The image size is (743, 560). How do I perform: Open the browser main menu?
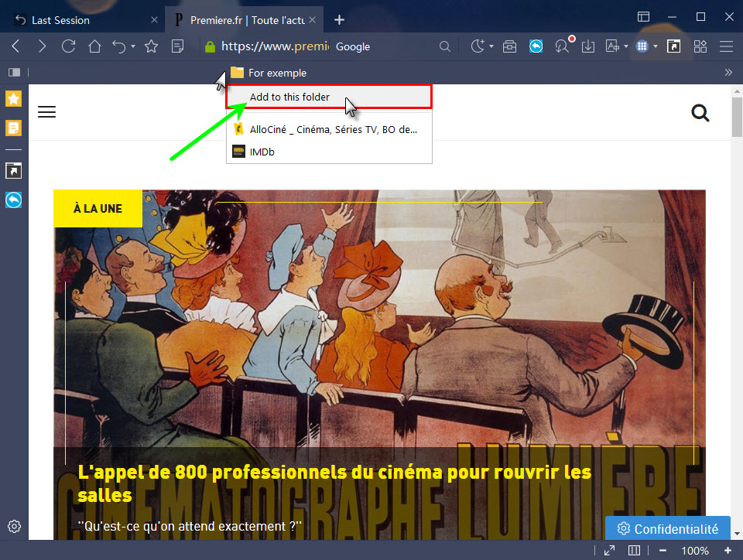(727, 46)
